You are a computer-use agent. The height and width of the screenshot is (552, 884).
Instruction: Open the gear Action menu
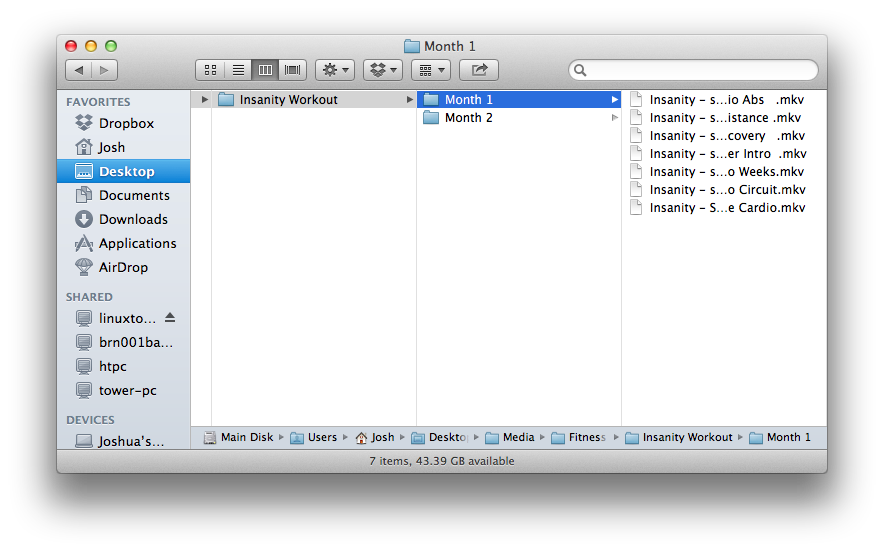click(335, 70)
